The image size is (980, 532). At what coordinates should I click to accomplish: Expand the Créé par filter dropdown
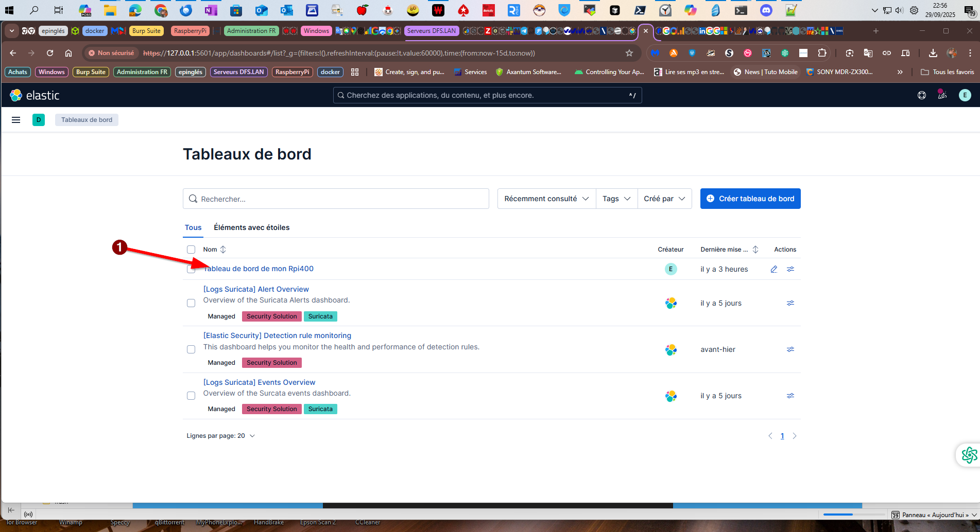pos(664,199)
